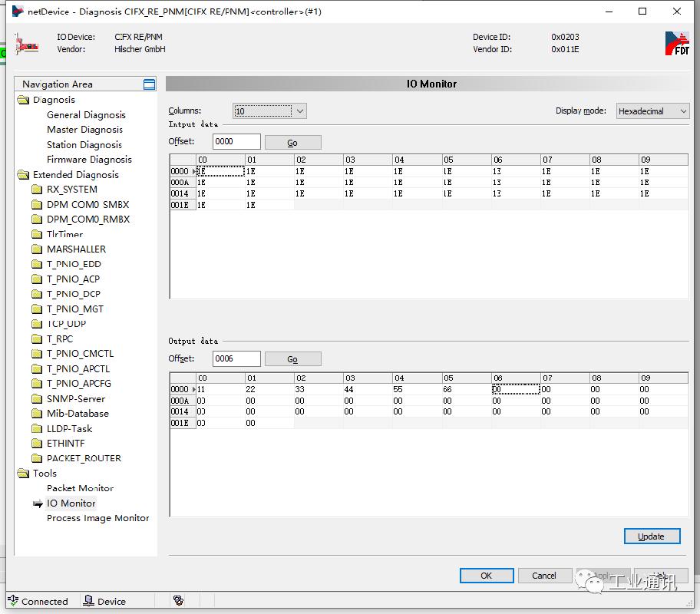
Task: Select output cell 66 in row 0000
Action: tap(467, 389)
